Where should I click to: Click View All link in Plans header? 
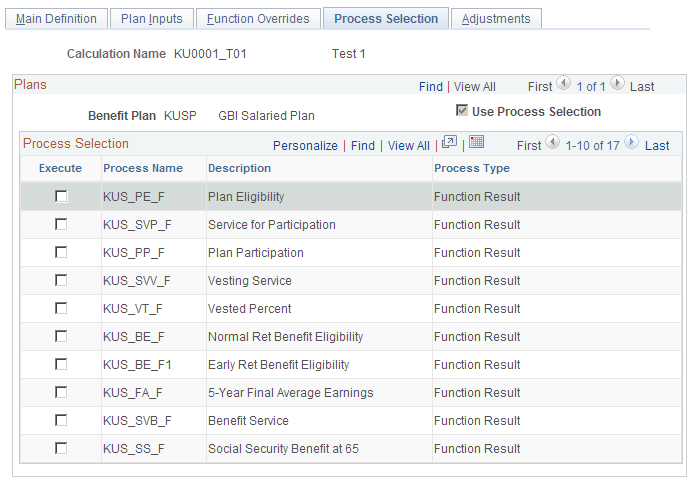(x=475, y=87)
